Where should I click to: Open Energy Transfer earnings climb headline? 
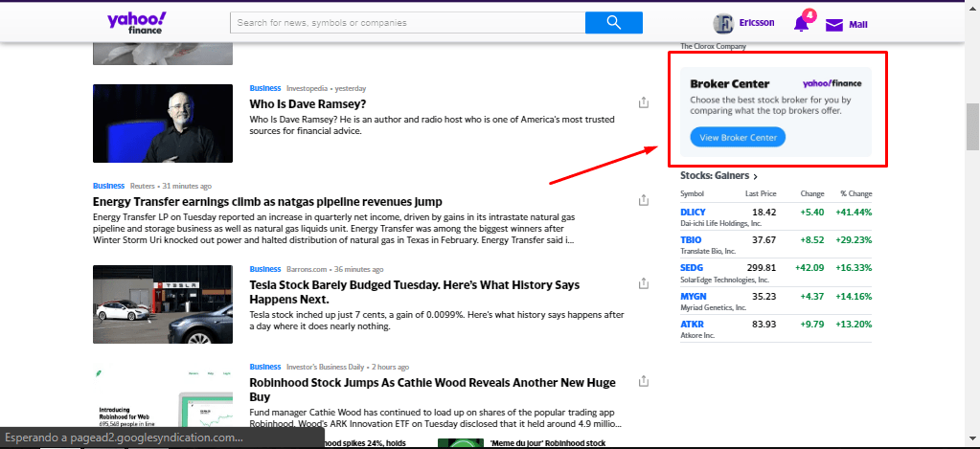point(267,201)
